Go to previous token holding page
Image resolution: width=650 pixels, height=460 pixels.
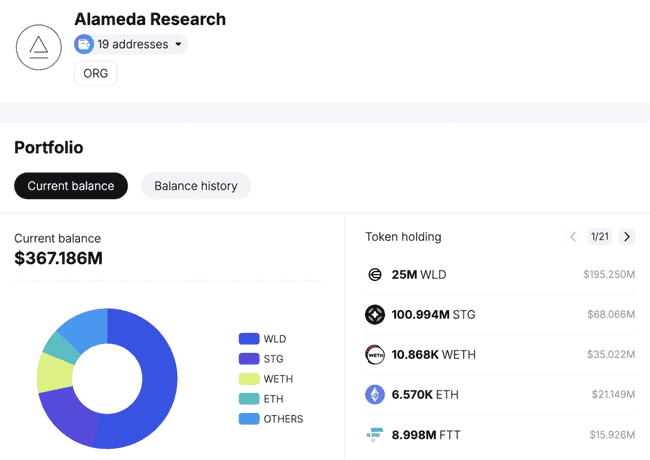(x=573, y=237)
